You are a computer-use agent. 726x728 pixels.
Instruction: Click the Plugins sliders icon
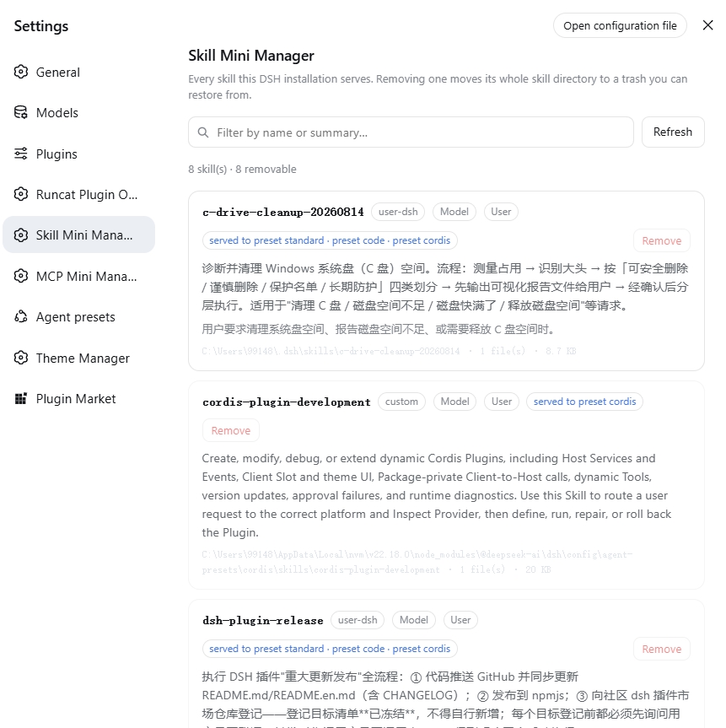coord(21,154)
